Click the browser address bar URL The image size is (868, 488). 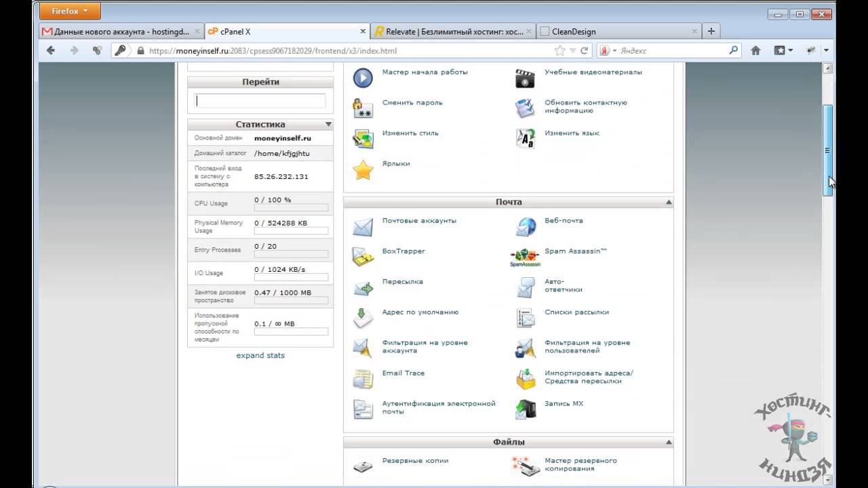(x=273, y=50)
